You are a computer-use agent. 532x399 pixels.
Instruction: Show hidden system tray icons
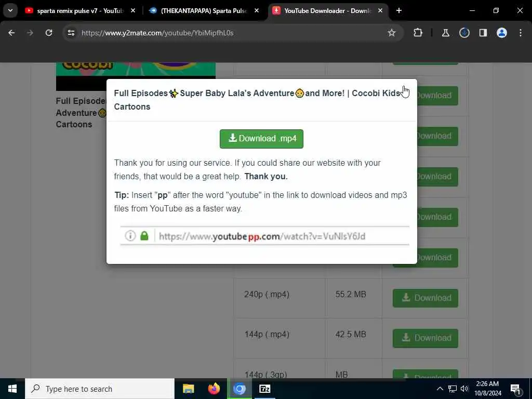440,389
